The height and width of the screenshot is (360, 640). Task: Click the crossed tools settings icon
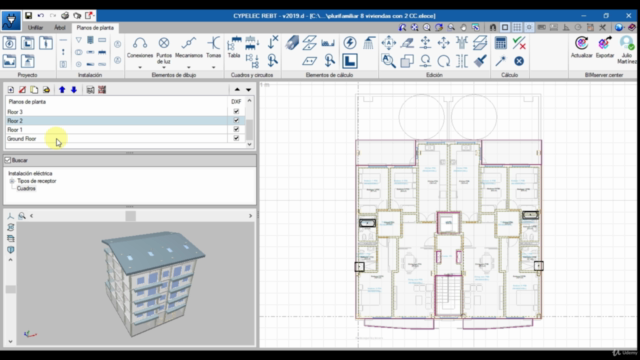[x=602, y=27]
